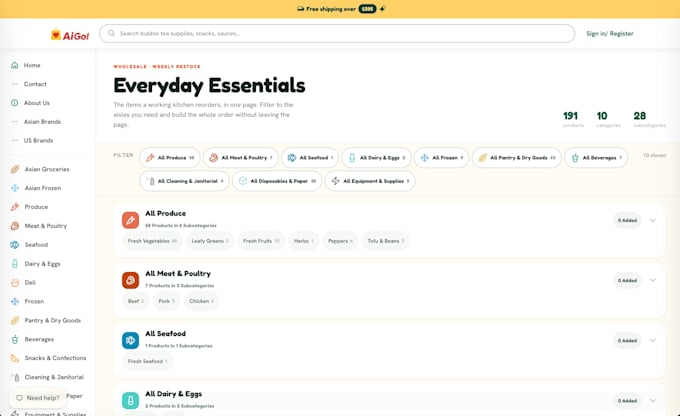Select the Fresh Seafood subcategory chip

pos(147,361)
